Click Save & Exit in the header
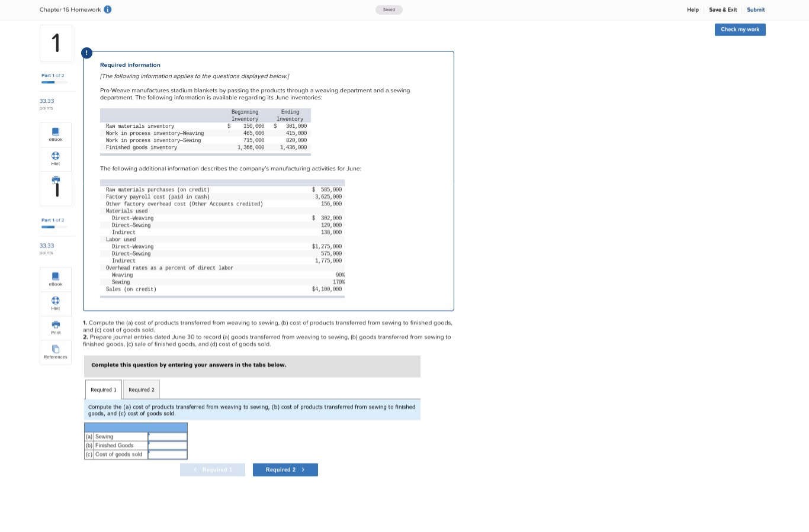The image size is (809, 532). pyautogui.click(x=723, y=10)
